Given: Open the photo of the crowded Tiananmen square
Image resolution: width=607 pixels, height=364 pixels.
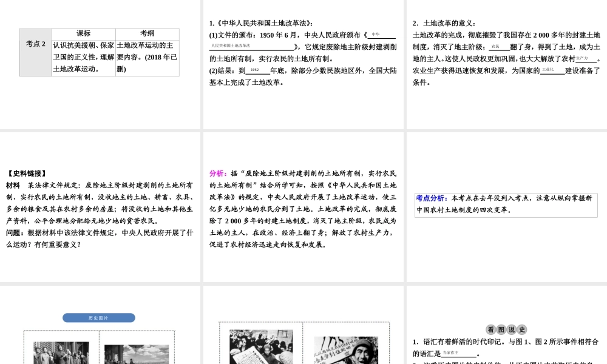Looking at the screenshot, I should 137,354.
